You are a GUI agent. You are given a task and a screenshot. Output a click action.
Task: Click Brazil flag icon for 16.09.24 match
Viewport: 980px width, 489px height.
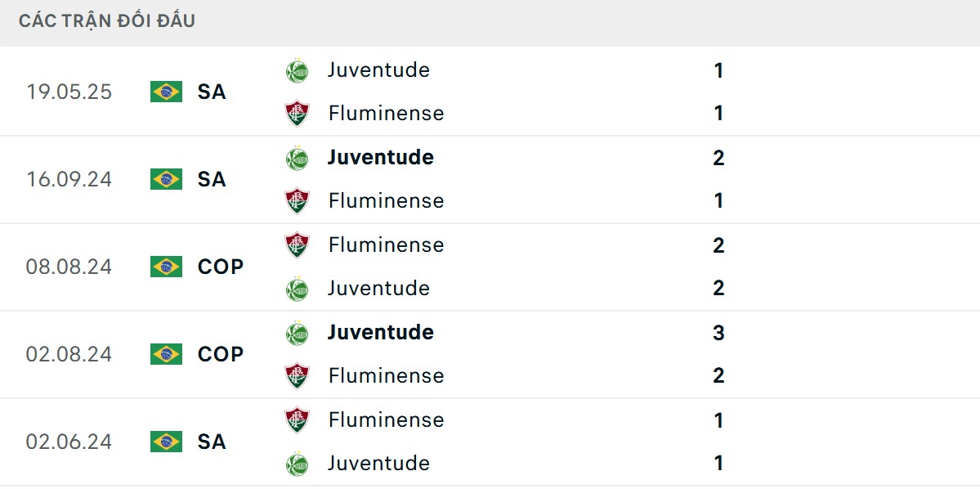(x=166, y=179)
